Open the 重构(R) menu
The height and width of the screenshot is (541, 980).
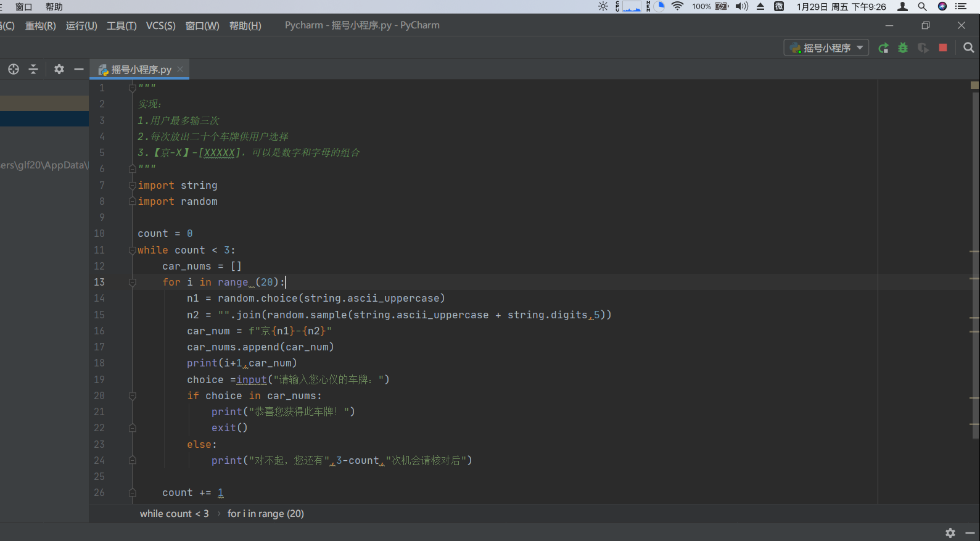40,25
